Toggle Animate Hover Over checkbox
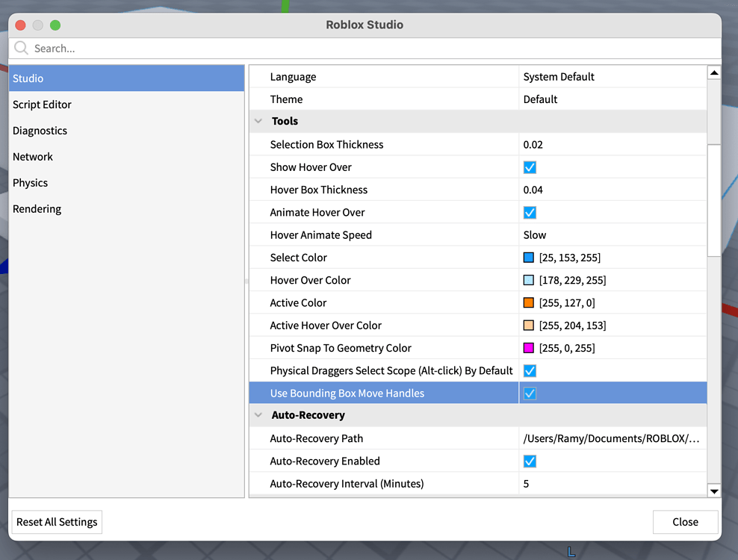Image resolution: width=738 pixels, height=560 pixels. [x=530, y=213]
